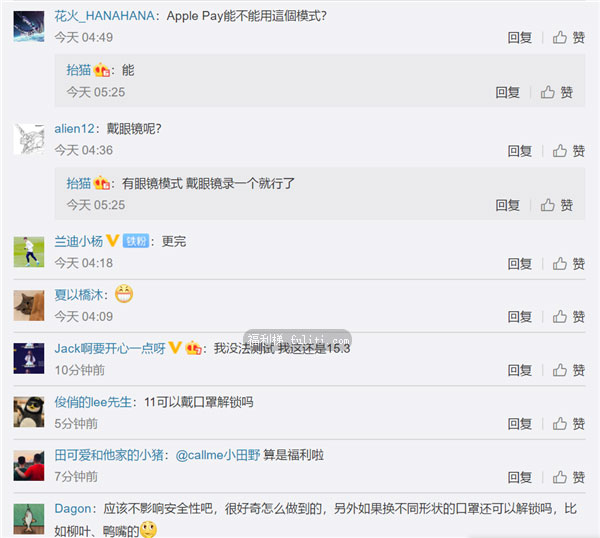Open alien12's sketch avatar

pos(29,139)
